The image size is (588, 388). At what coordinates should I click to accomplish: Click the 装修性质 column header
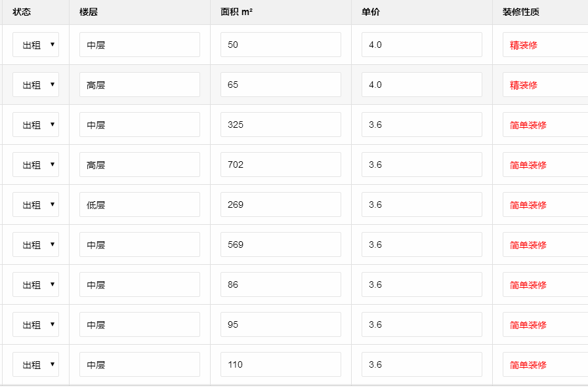pos(521,12)
